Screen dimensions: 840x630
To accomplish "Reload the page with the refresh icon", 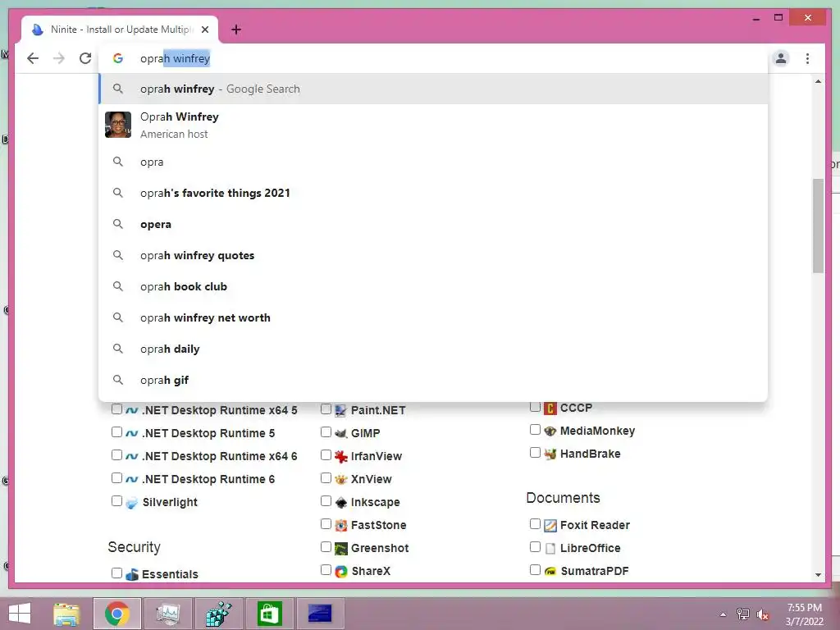I will coord(85,58).
